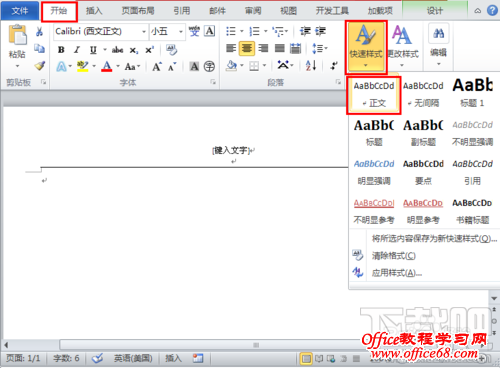This screenshot has width=500, height=368.
Task: Switch to the Design tab
Action: click(x=435, y=11)
